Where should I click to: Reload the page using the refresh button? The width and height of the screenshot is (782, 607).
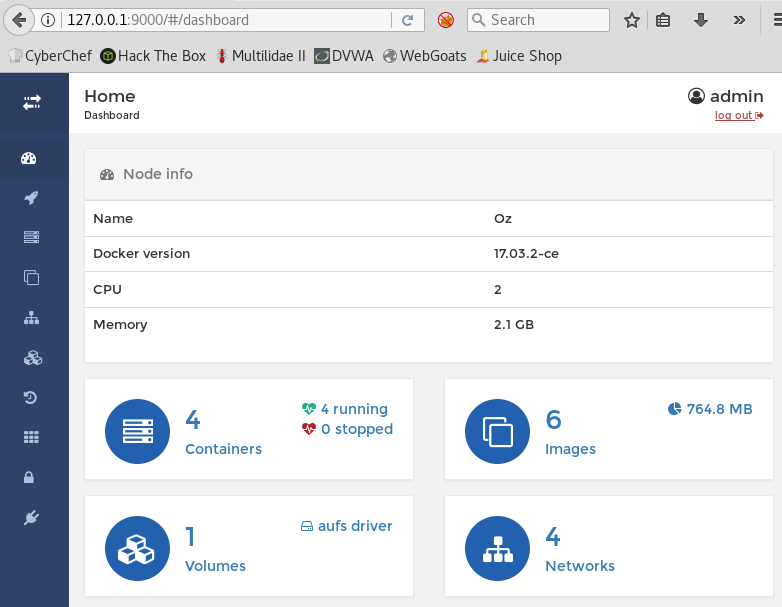407,20
